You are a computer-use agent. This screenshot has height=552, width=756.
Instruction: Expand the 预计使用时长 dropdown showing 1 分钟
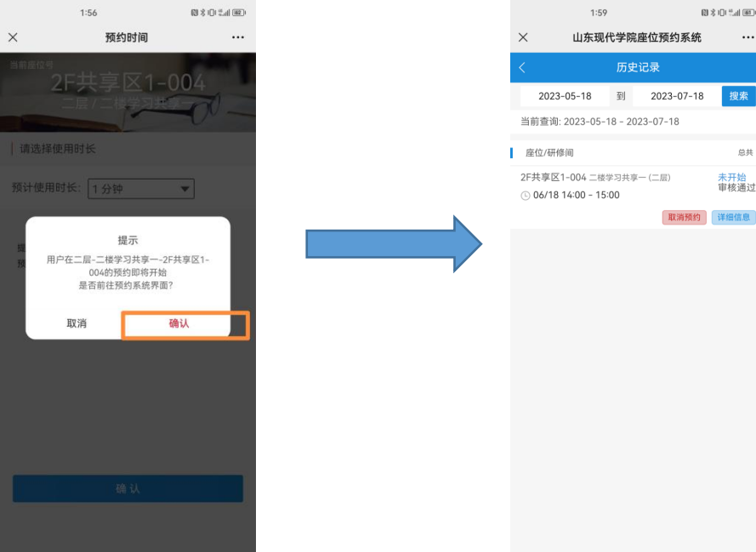click(x=141, y=189)
